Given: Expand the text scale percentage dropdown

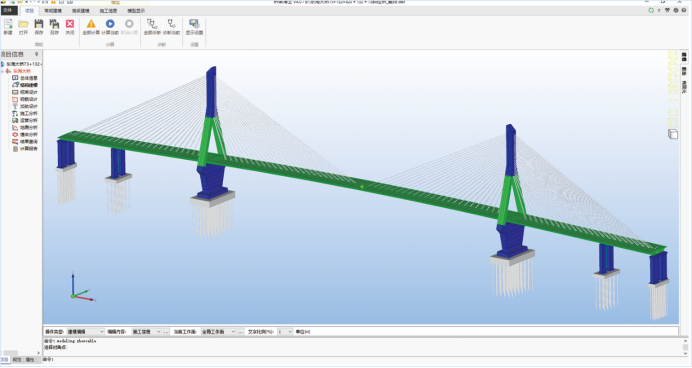Looking at the screenshot, I should (285, 331).
